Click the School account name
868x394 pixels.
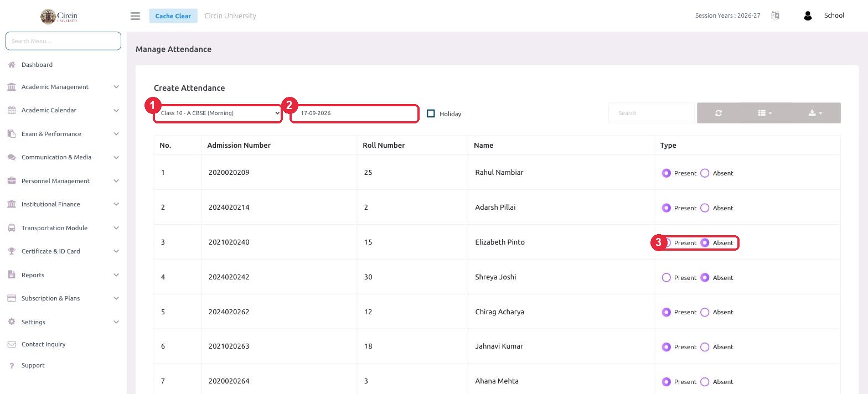834,15
